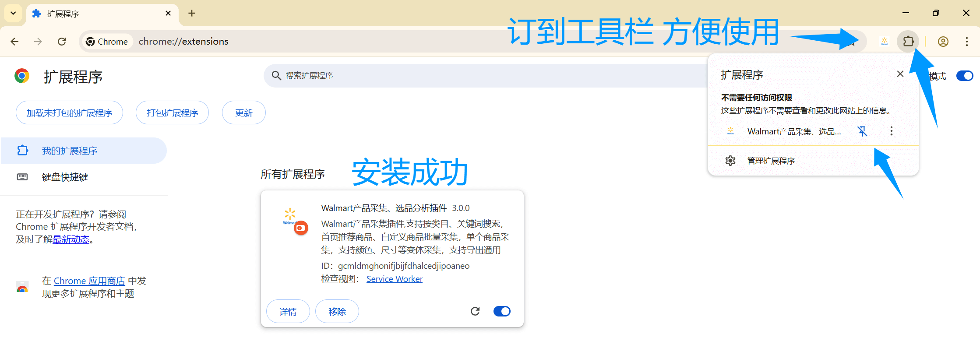Click the Chrome web store icon in sidebar
This screenshot has height=341, width=980.
point(22,287)
